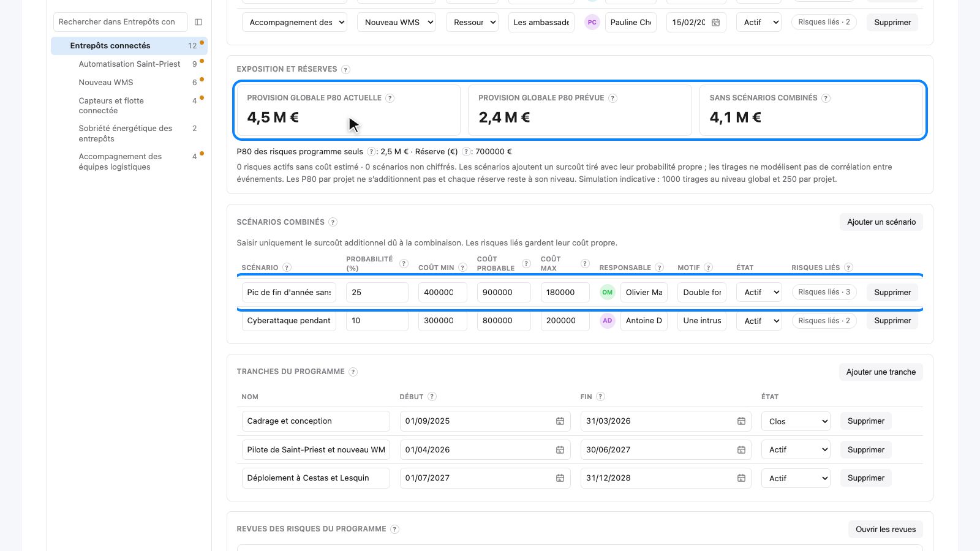Click the '4,5 M €' current P80 provision value
The height and width of the screenshot is (551, 980).
273,118
